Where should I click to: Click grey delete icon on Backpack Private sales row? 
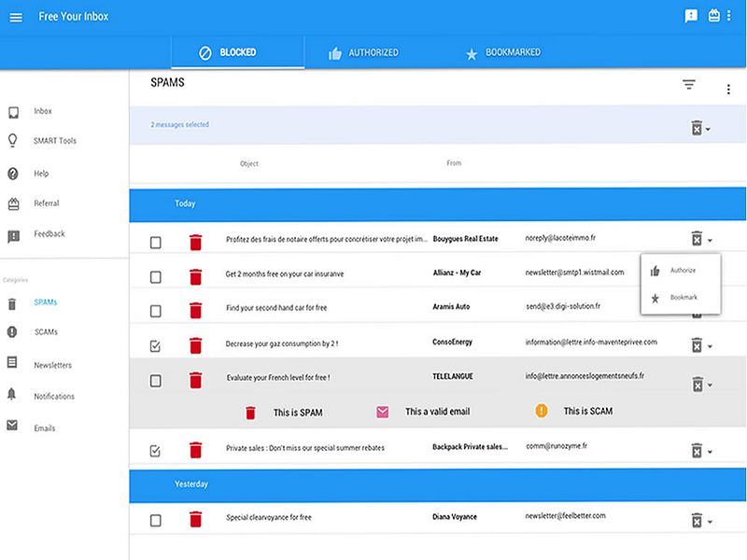pyautogui.click(x=697, y=451)
